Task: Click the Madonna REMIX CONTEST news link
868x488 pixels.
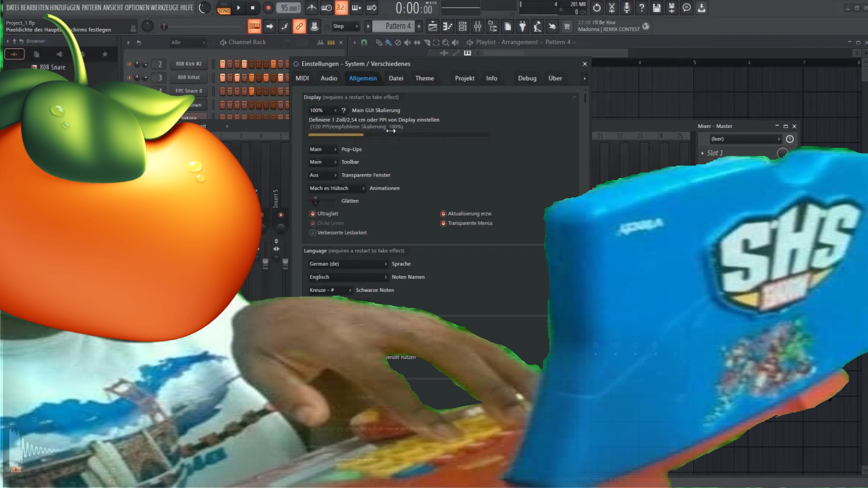Action: pos(609,29)
